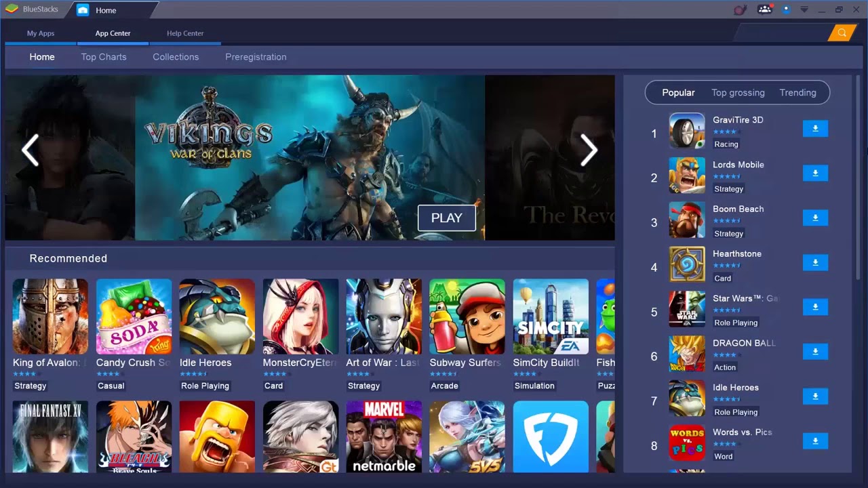Select Home in App Center navigation
The width and height of the screenshot is (868, 488).
42,57
